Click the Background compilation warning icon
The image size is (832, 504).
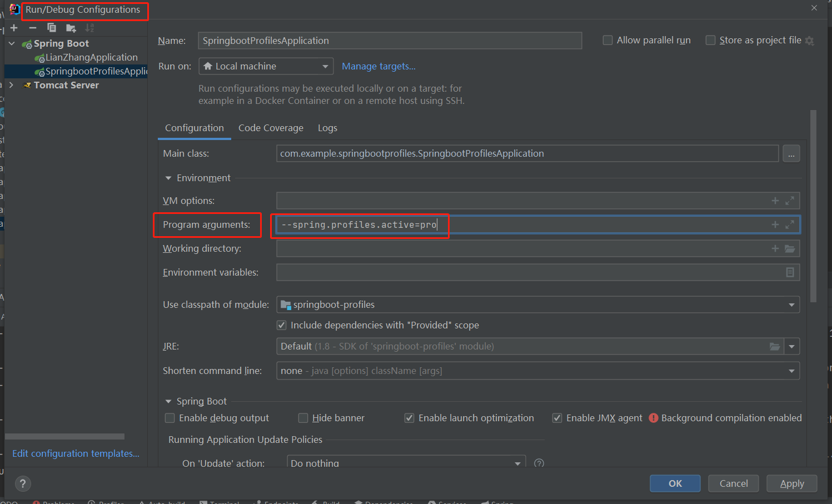point(654,418)
